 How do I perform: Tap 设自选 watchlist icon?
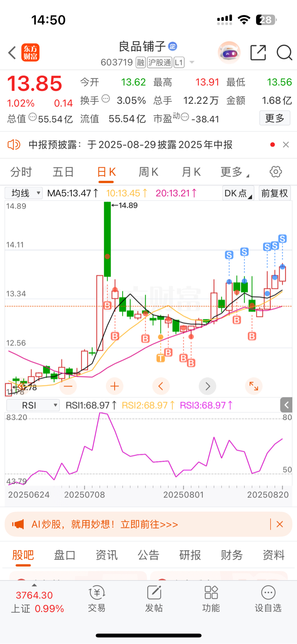point(268,599)
